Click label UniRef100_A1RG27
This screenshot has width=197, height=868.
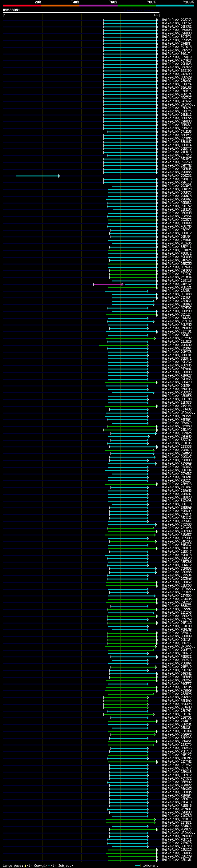tap(176, 376)
